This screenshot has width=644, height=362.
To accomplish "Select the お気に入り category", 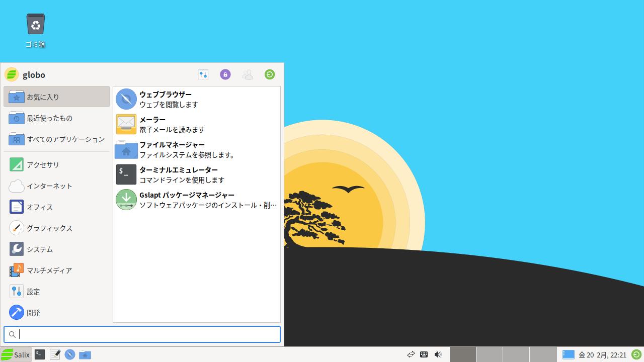I will point(56,97).
